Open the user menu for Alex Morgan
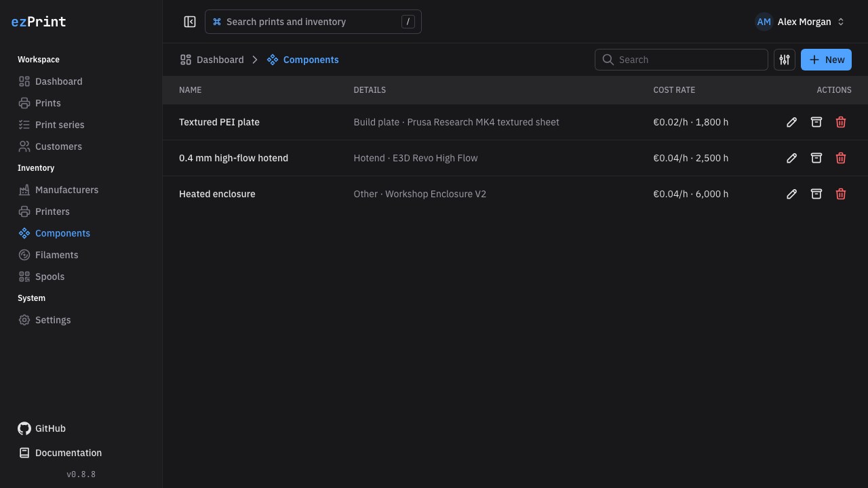 pyautogui.click(x=800, y=22)
